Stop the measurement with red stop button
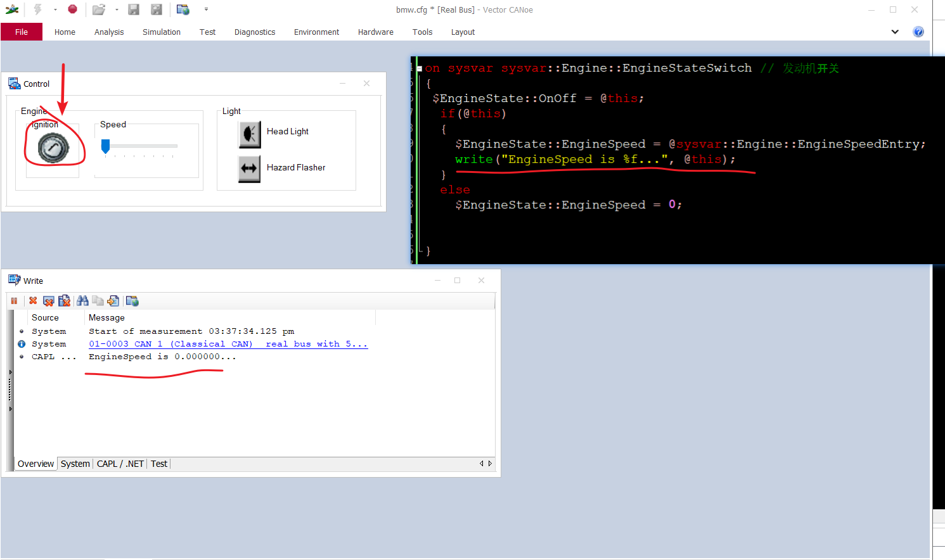The height and width of the screenshot is (560, 945). click(72, 9)
